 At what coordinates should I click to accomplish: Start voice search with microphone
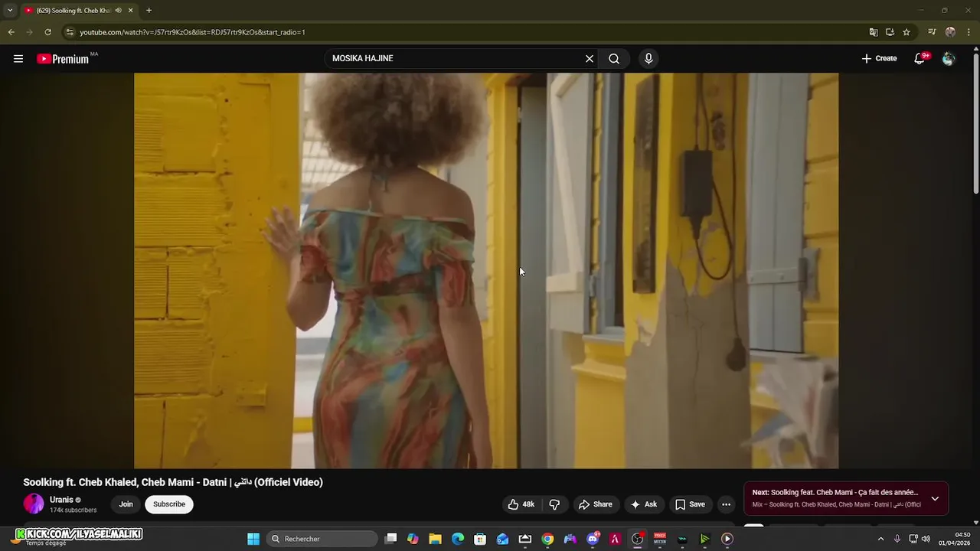tap(648, 59)
